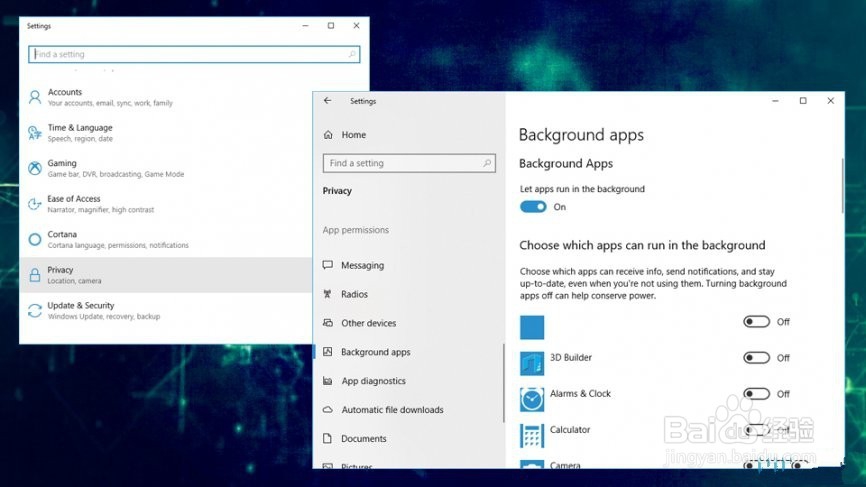The width and height of the screenshot is (866, 487).
Task: Open Update & Security category
Action: (x=166, y=310)
